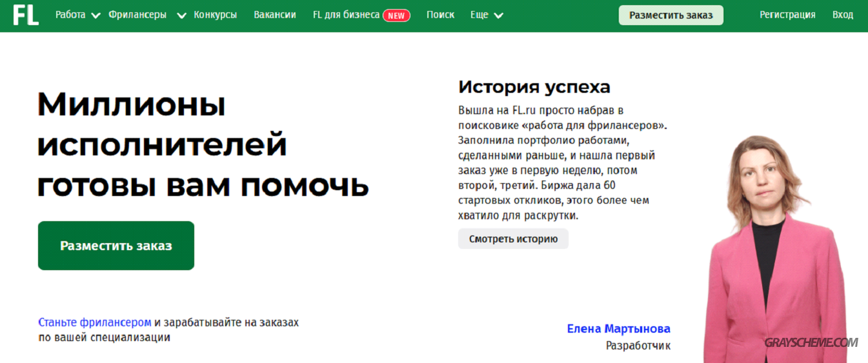Click Вход link

pyautogui.click(x=843, y=15)
